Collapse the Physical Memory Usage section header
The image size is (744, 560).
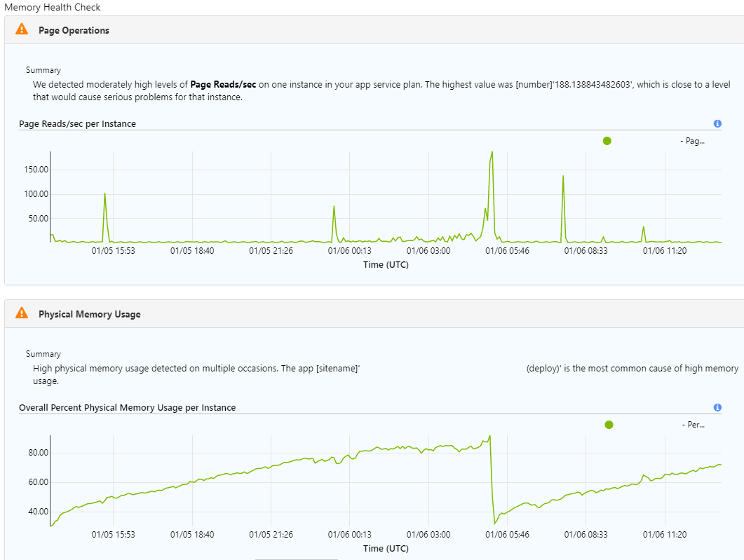point(374,314)
